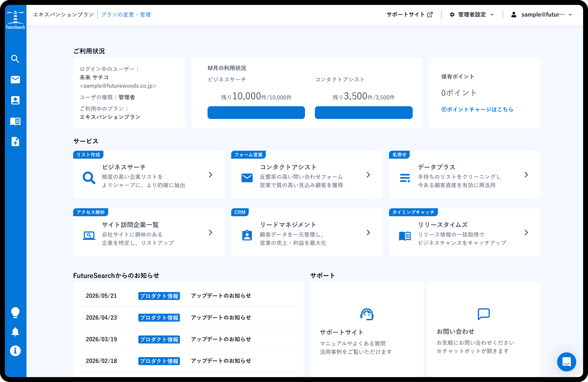Click the リスト作成 category label

click(88, 155)
